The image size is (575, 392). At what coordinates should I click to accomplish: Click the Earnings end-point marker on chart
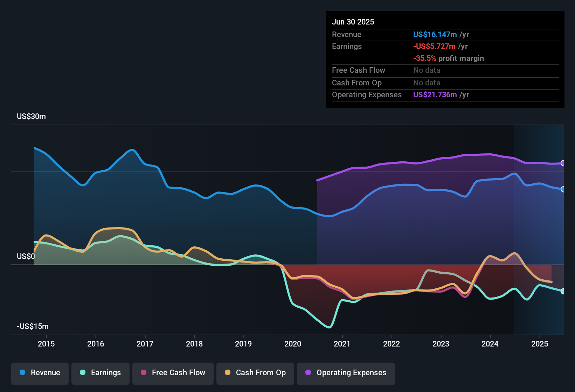(x=563, y=291)
